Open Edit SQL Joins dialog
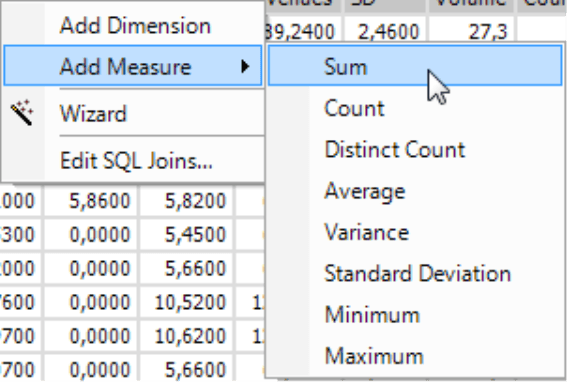Screen dimensions: 567x382 (135, 161)
